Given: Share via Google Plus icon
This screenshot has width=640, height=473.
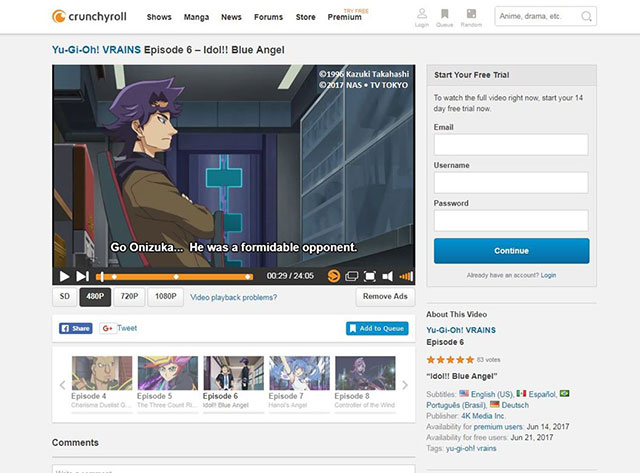Looking at the screenshot, I should click(107, 328).
